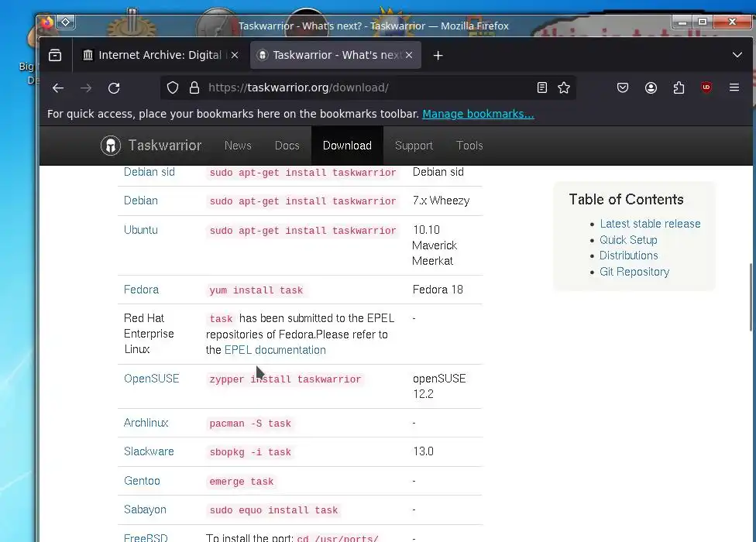Viewport: 756px width, 542px height.
Task: Jump to Git Repository section
Action: (x=634, y=272)
